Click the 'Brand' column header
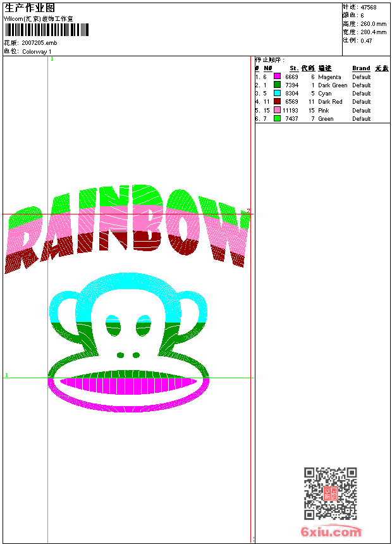 coord(361,68)
